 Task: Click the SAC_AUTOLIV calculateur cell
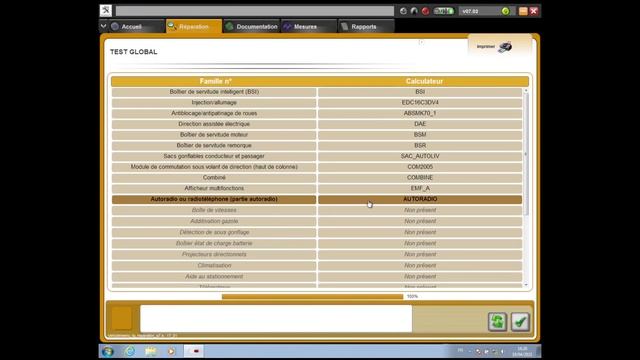point(420,156)
